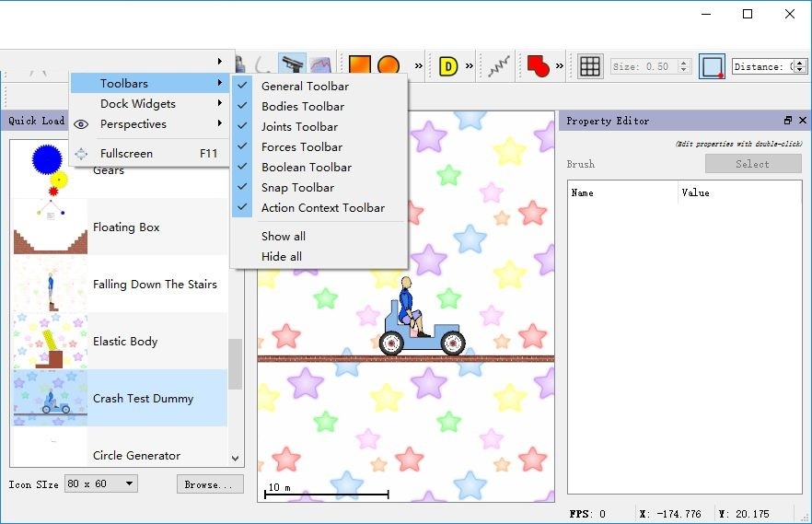The height and width of the screenshot is (524, 812).
Task: Click the Quick Load list scrollbar thumb
Action: (235, 364)
